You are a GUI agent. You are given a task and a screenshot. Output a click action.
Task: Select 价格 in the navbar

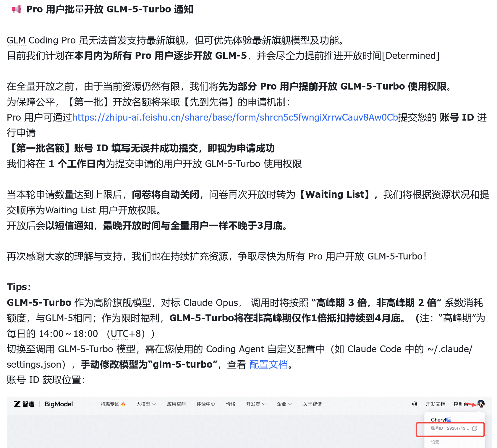coord(231,404)
